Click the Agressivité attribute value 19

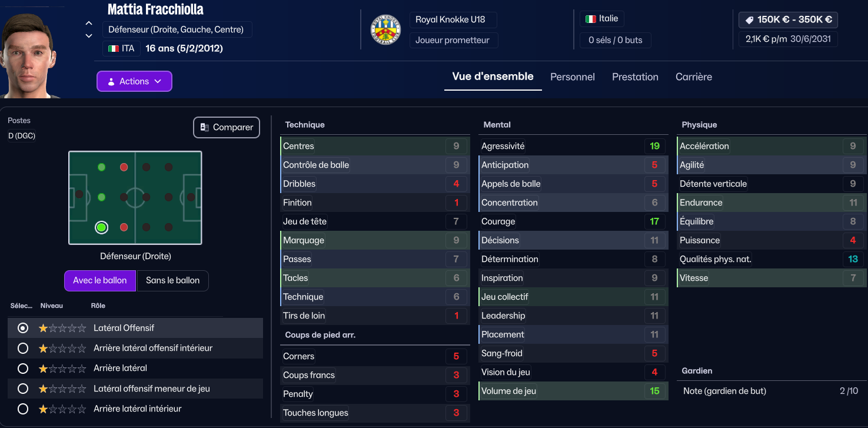tap(654, 146)
